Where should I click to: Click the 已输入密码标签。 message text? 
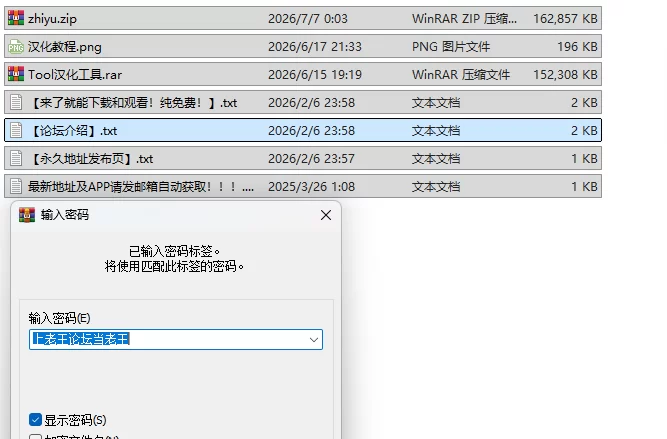pos(174,251)
